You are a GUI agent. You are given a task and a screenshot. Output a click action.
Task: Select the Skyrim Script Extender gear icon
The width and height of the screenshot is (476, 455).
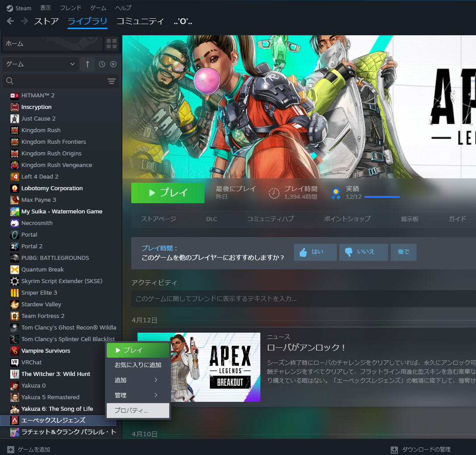(15, 281)
